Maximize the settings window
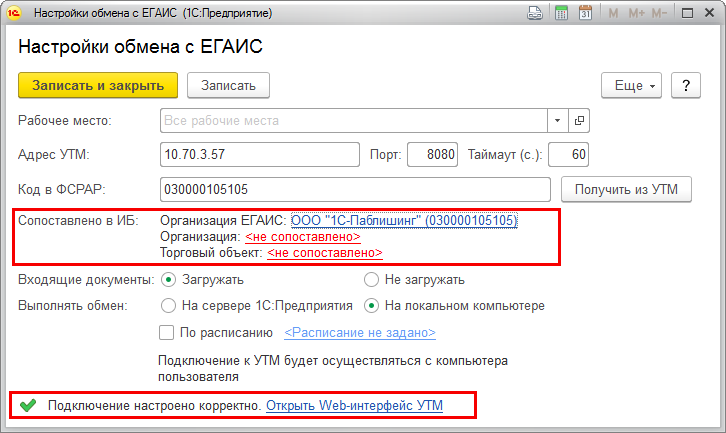 click(688, 13)
